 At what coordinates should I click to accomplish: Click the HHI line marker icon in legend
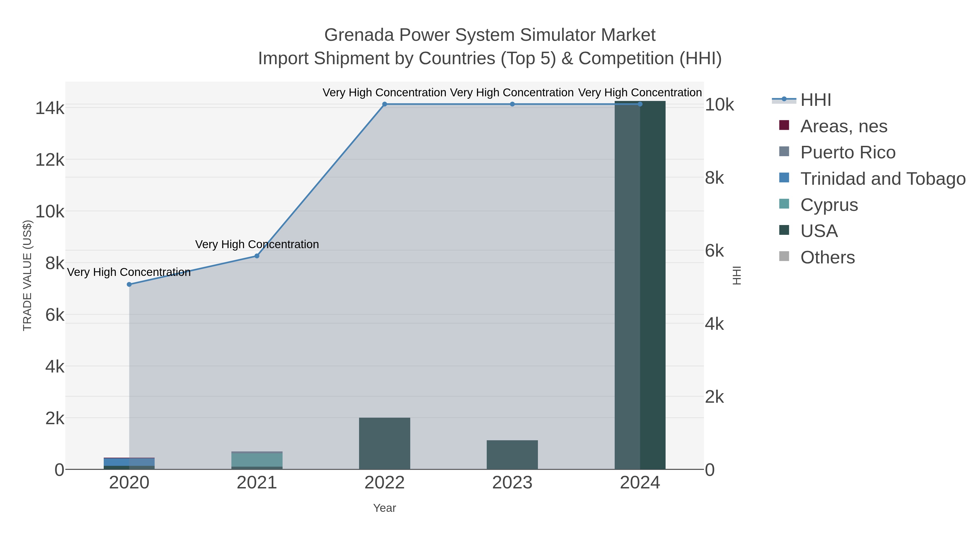[x=784, y=99]
